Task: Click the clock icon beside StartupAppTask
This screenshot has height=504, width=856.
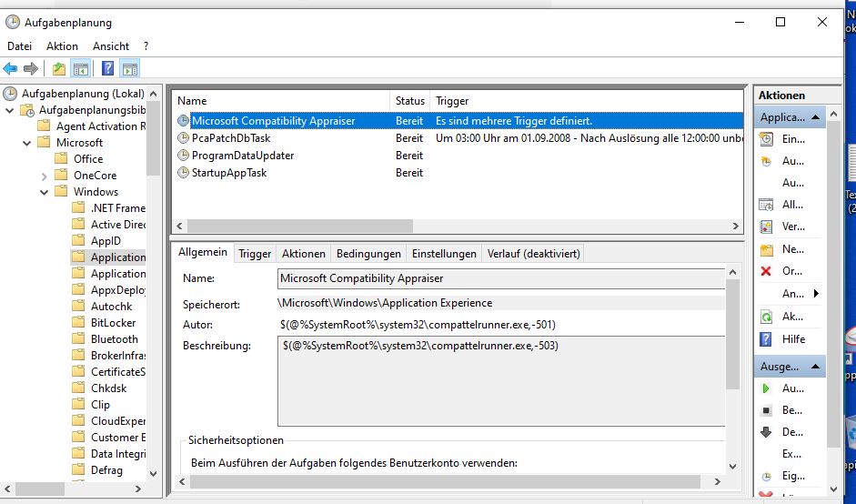Action: (184, 173)
